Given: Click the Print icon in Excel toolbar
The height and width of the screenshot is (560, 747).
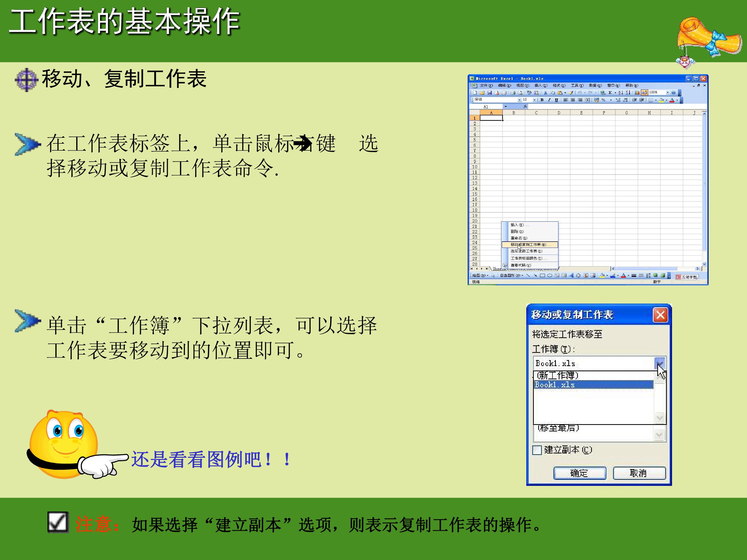Looking at the screenshot, I should (x=513, y=93).
